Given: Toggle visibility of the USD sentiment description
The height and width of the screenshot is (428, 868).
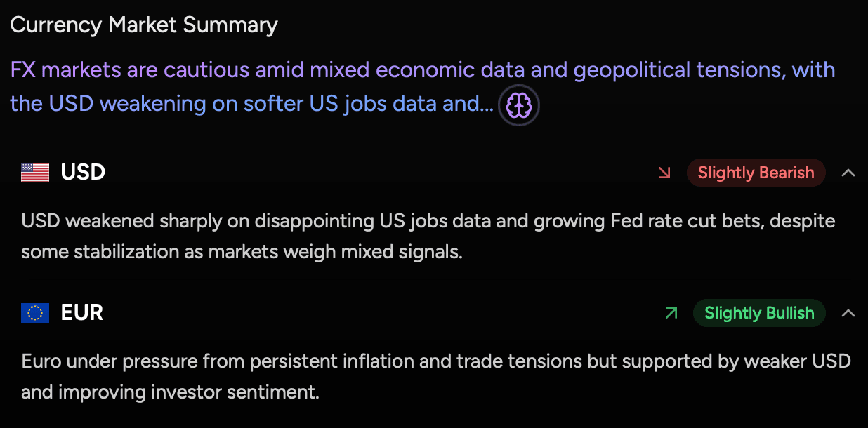Looking at the screenshot, I should point(848,173).
